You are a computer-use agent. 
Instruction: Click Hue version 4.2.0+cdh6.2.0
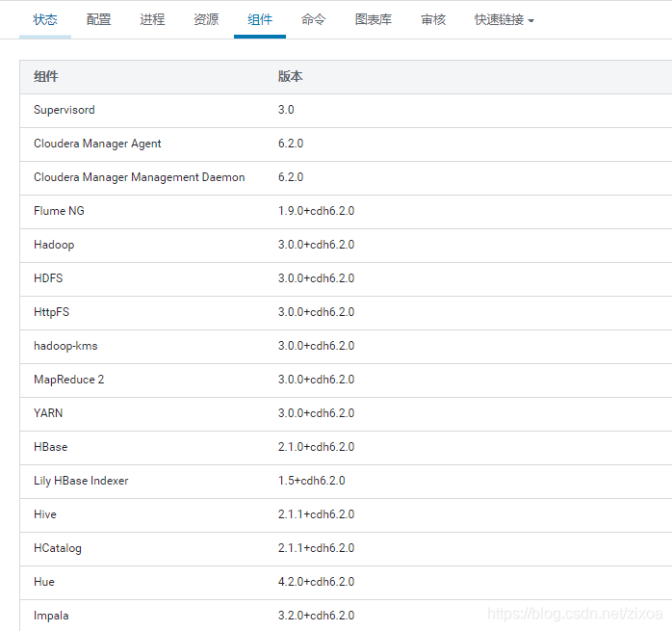point(317,582)
